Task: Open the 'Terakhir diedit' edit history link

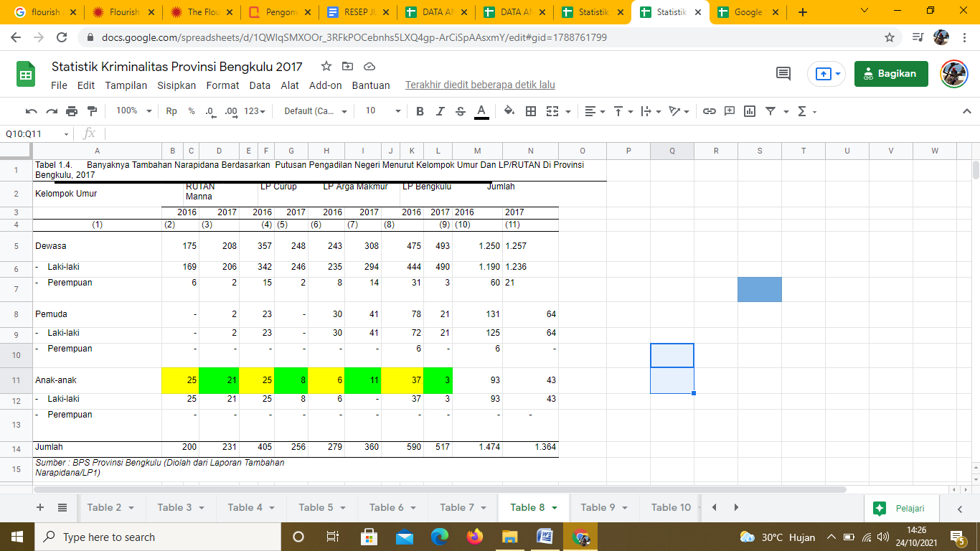Action: [480, 85]
